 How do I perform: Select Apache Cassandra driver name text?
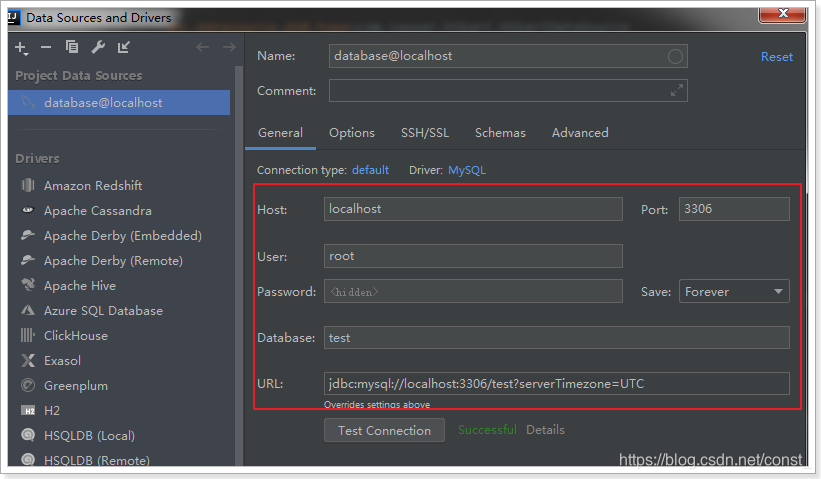[98, 210]
